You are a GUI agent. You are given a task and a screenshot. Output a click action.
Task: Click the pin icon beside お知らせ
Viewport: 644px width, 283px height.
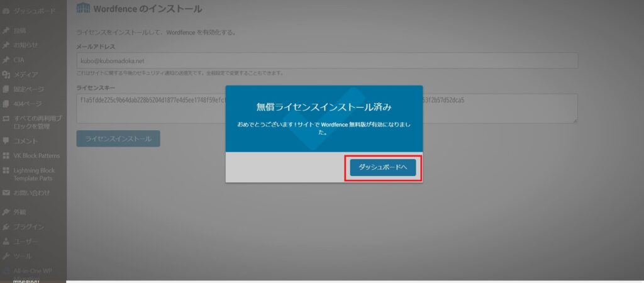(x=6, y=45)
